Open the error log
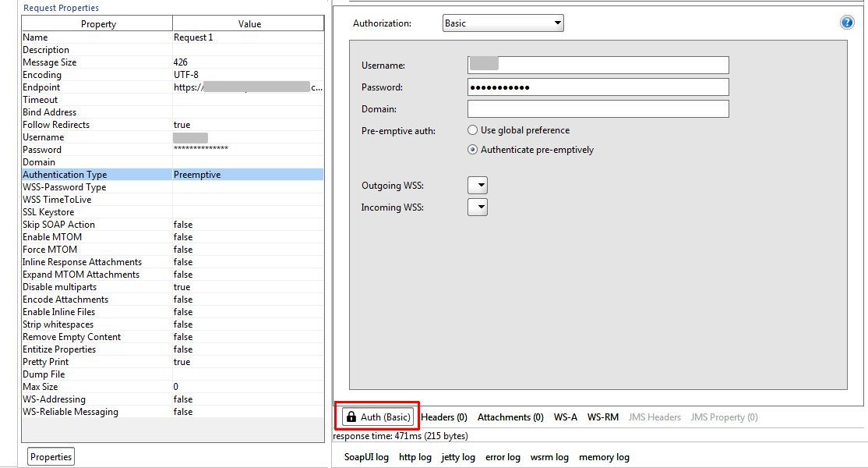Image resolution: width=868 pixels, height=468 pixels. (x=502, y=456)
